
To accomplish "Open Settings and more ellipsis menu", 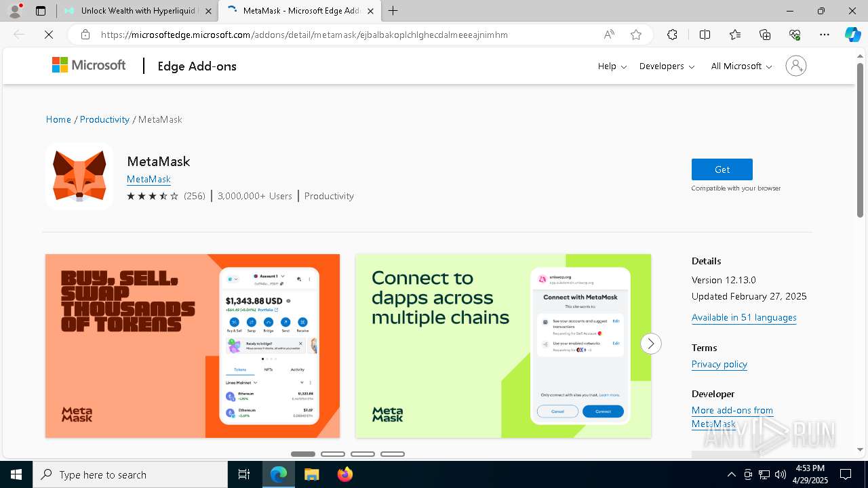I will pos(825,35).
